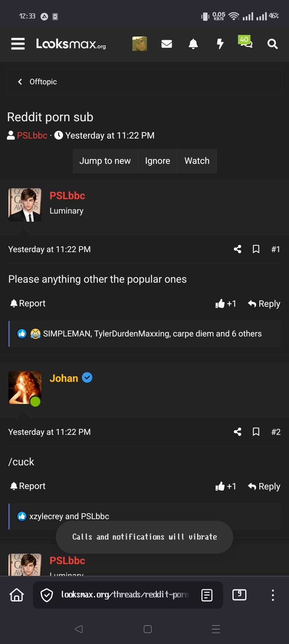
Task: Open trending via the lightning bolt icon
Action: pos(220,44)
